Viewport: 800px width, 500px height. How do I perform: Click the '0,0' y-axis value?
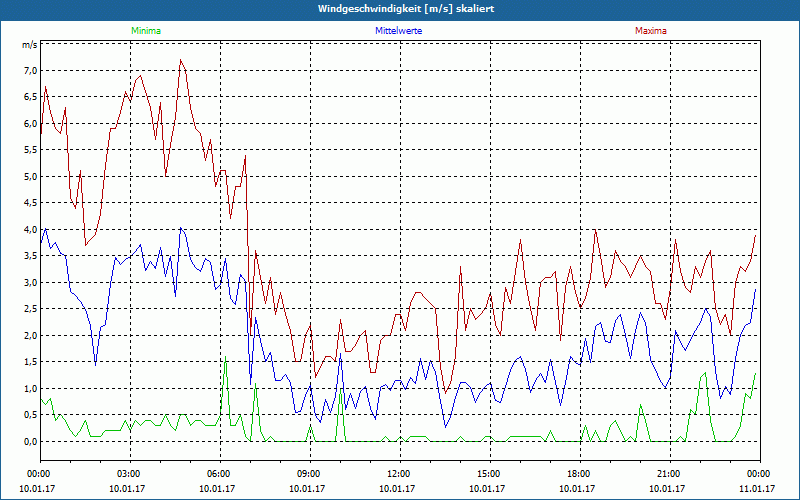click(31, 442)
